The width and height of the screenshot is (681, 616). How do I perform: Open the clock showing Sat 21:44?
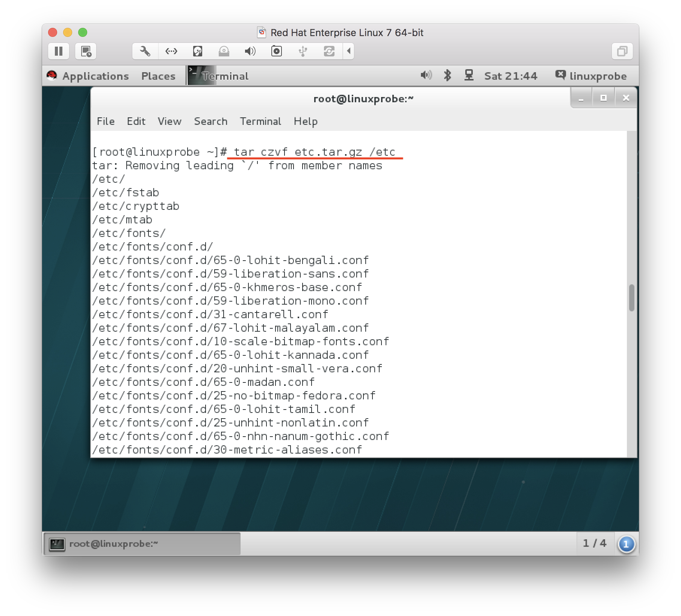click(x=511, y=76)
